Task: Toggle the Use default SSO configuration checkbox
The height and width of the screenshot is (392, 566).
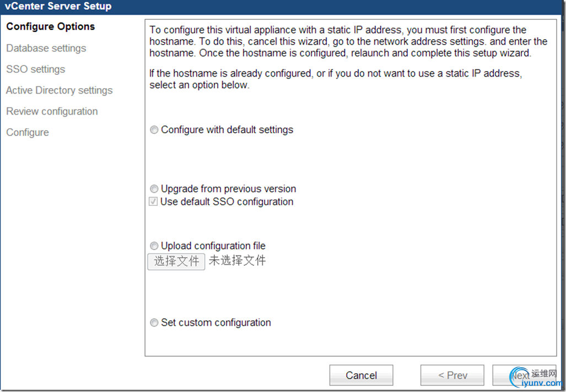Action: pos(153,202)
